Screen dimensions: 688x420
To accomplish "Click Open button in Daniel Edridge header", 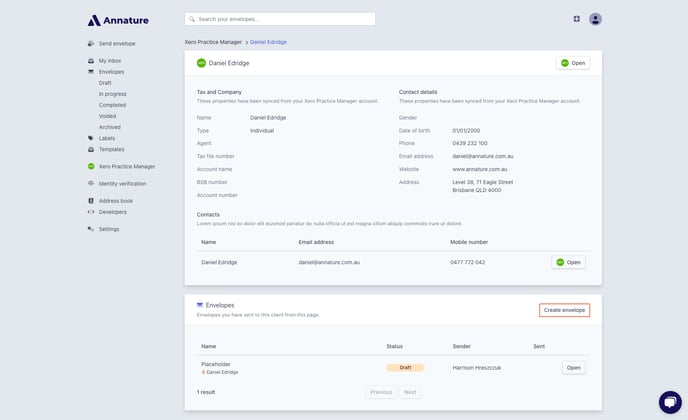I will [x=573, y=63].
